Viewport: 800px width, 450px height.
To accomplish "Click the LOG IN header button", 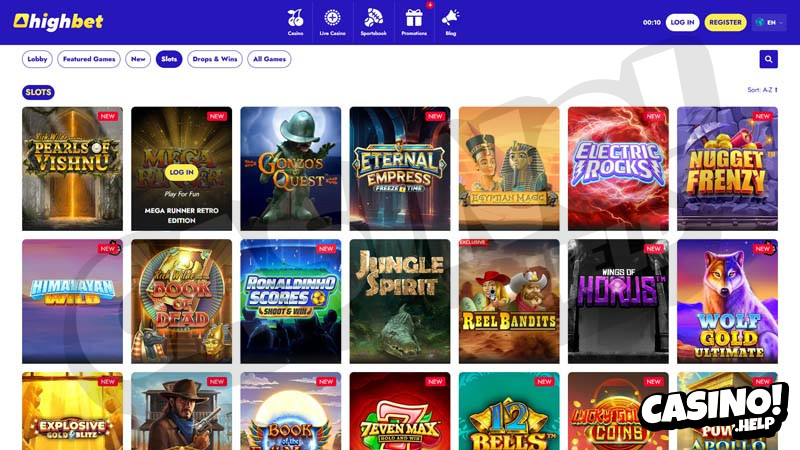I will click(x=682, y=22).
